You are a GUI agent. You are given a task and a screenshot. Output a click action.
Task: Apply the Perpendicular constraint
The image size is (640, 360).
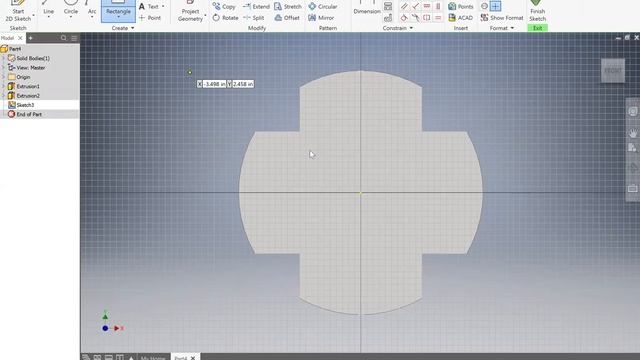[416, 6]
